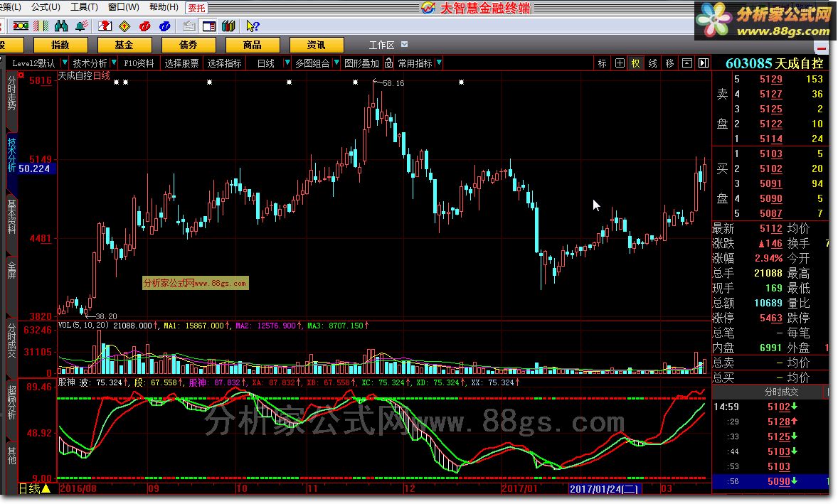Click the collapse panel box icon
Screen dimensions: 838x504
coord(686,63)
